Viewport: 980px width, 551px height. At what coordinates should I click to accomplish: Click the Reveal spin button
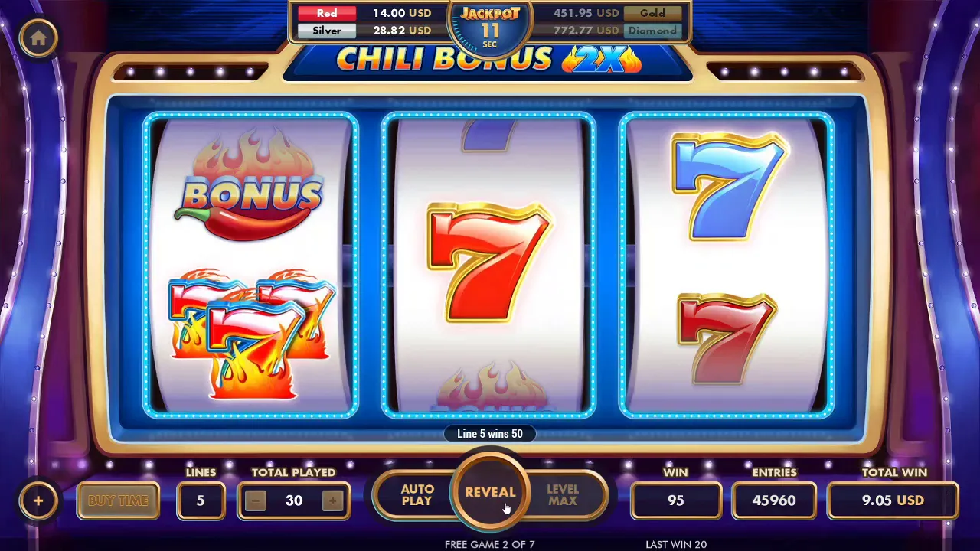490,492
